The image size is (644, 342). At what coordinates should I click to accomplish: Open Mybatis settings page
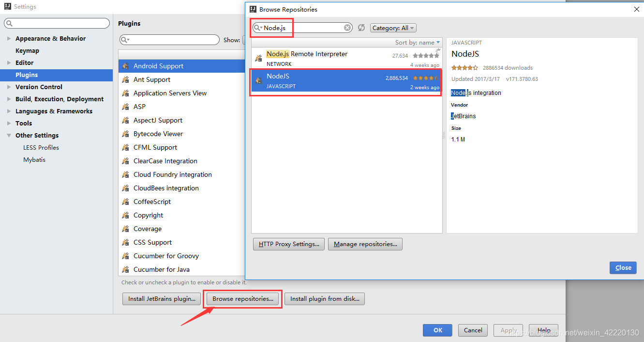click(34, 159)
